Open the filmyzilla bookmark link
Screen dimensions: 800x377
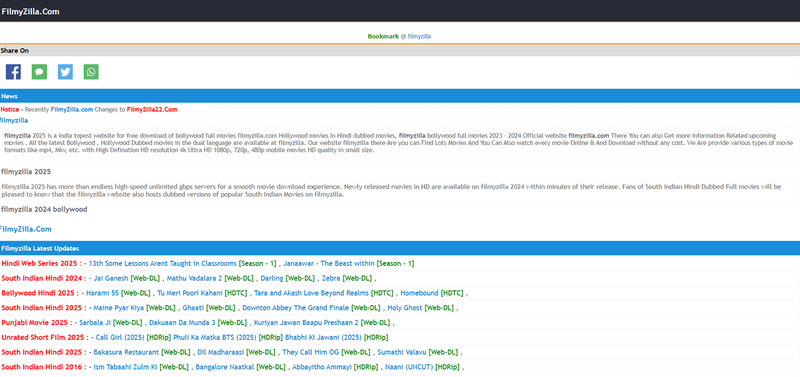click(419, 37)
